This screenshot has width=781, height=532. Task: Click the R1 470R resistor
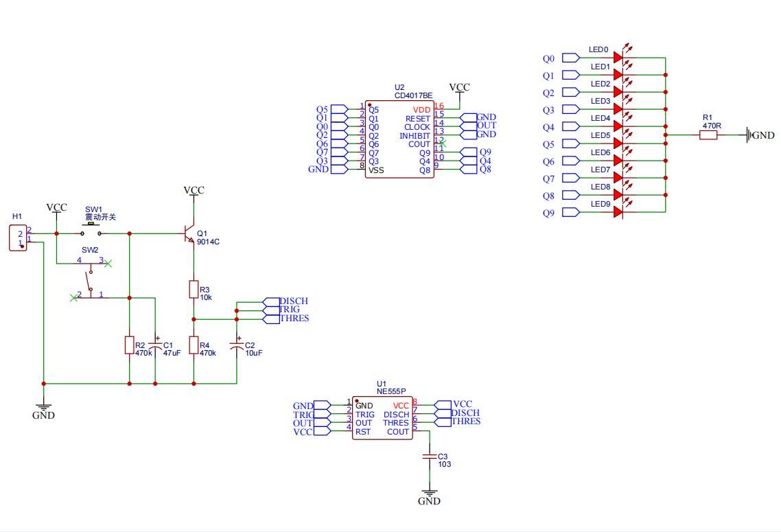tap(708, 135)
